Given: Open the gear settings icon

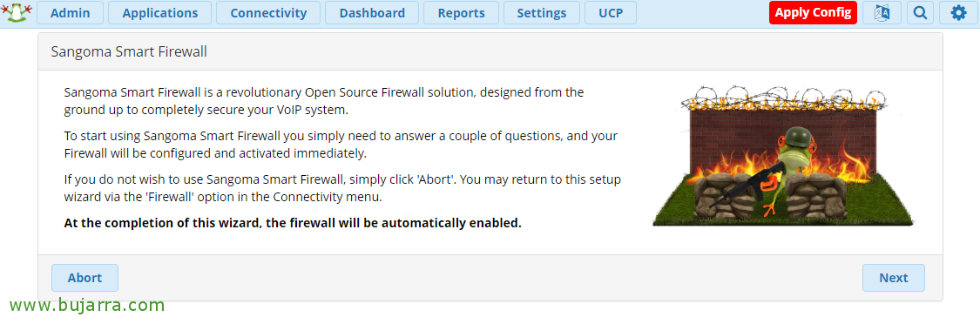Looking at the screenshot, I should tap(959, 12).
